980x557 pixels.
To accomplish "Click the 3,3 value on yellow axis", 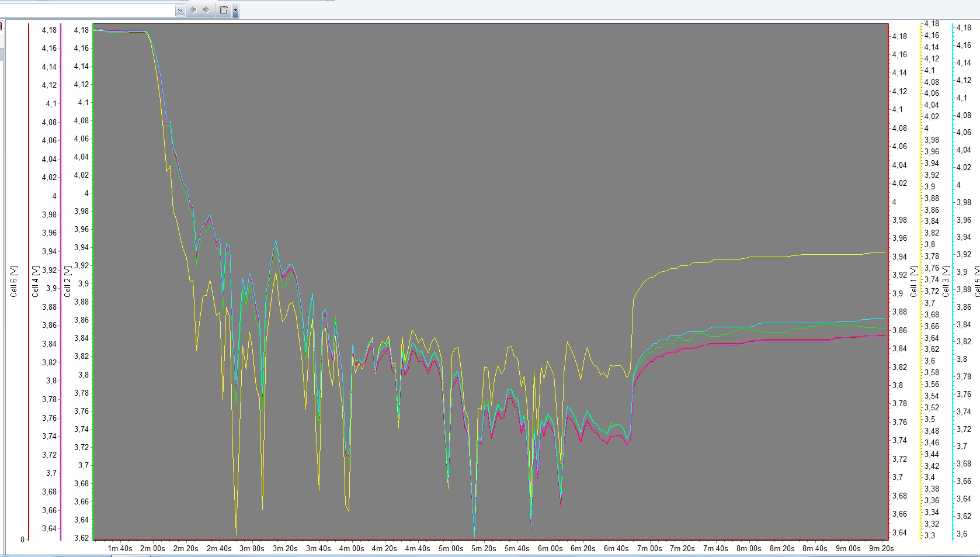I will point(930,535).
